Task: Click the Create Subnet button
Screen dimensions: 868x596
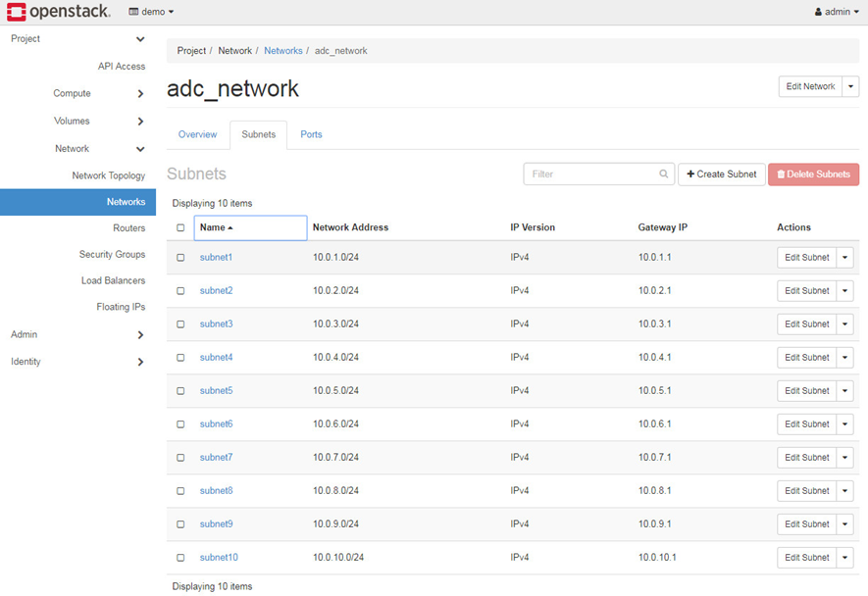Action: 721,174
